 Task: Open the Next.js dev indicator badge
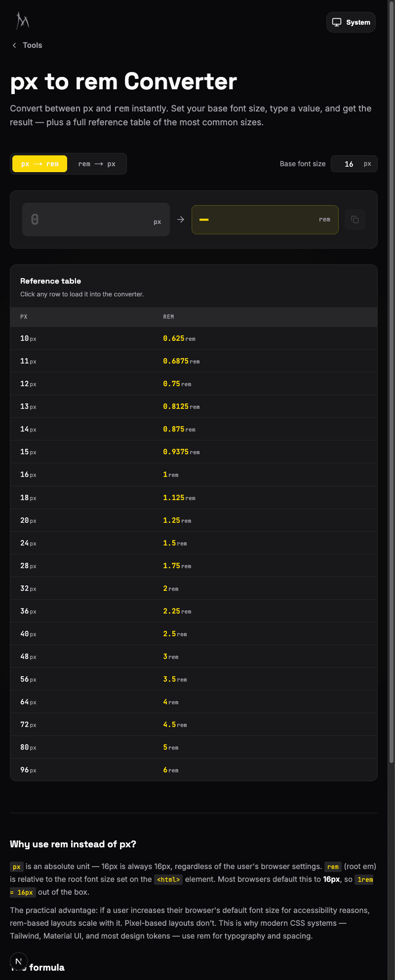coord(19,961)
